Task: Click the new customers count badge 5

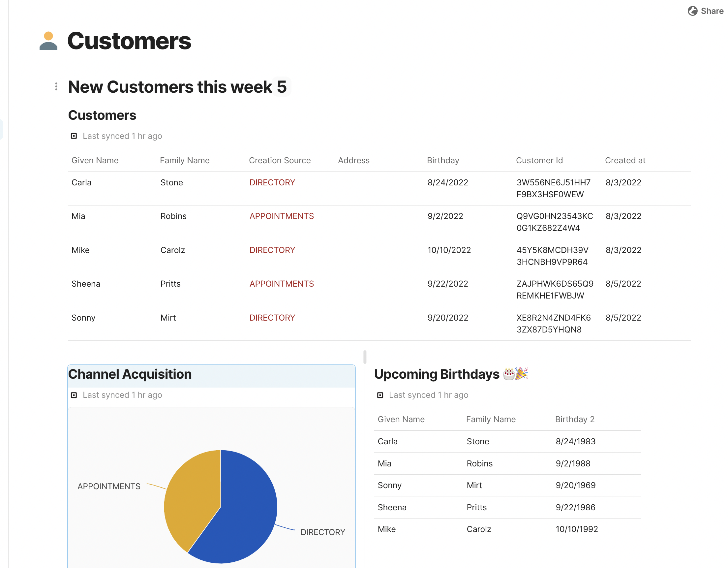Action: pyautogui.click(x=282, y=87)
